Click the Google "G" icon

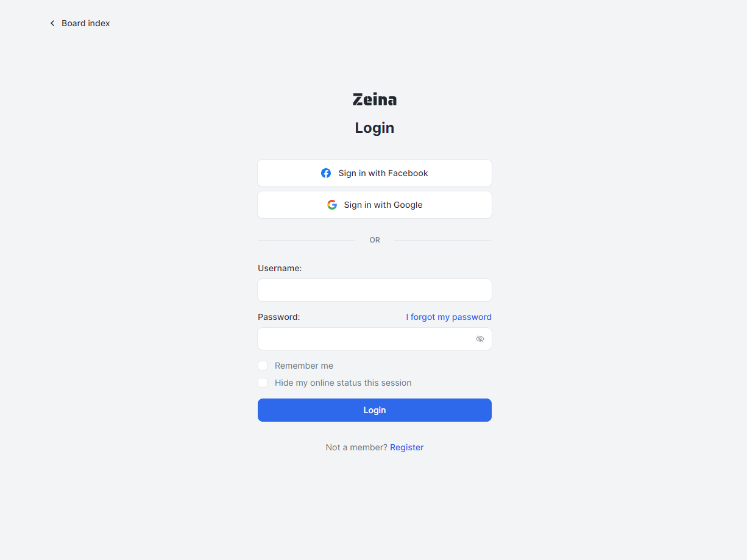click(x=332, y=205)
